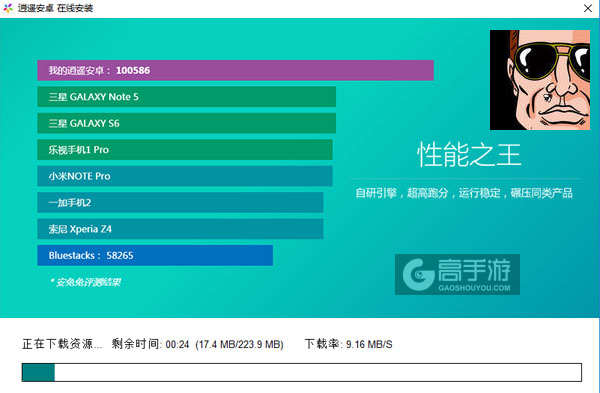Viewport: 600px width, 393px height.
Task: Click the 逍遥安卓 app logo in title bar
Action: (x=8, y=8)
